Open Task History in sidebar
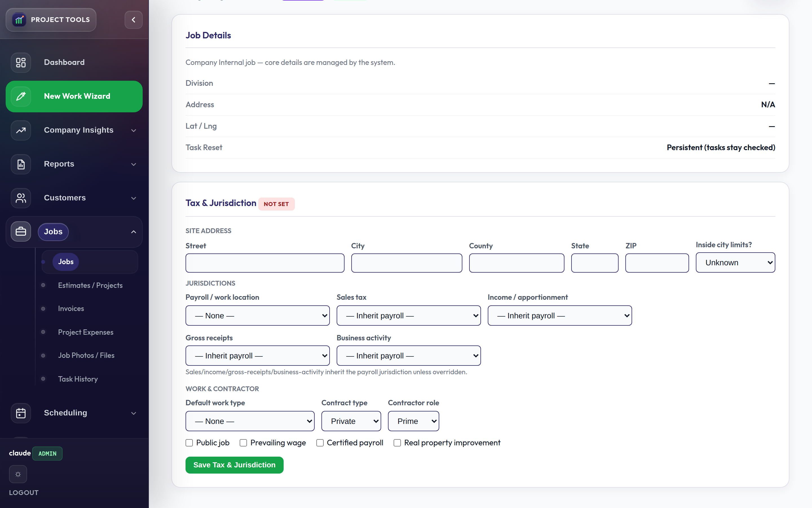 point(78,379)
